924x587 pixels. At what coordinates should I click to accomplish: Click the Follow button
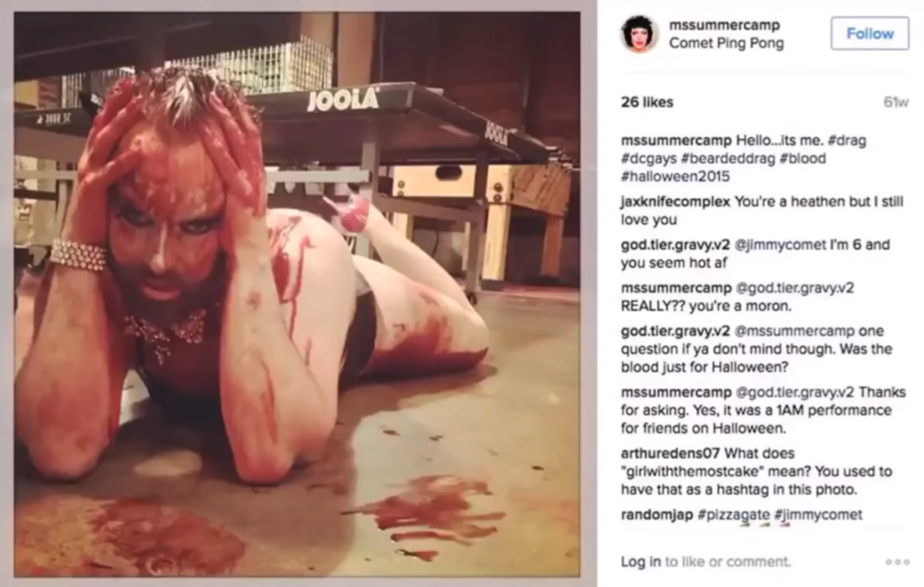(869, 33)
